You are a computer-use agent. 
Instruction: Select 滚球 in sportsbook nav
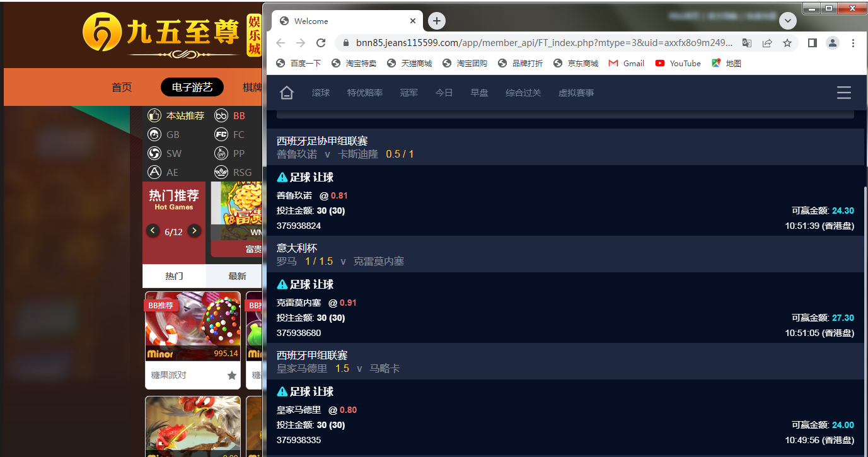[x=321, y=93]
